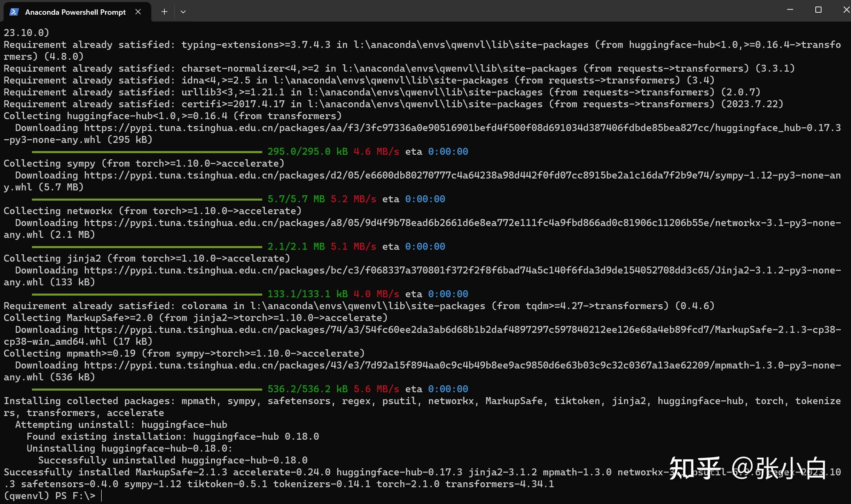The height and width of the screenshot is (504, 851).
Task: Click the 4.6 MB/s speed text
Action: (376, 152)
